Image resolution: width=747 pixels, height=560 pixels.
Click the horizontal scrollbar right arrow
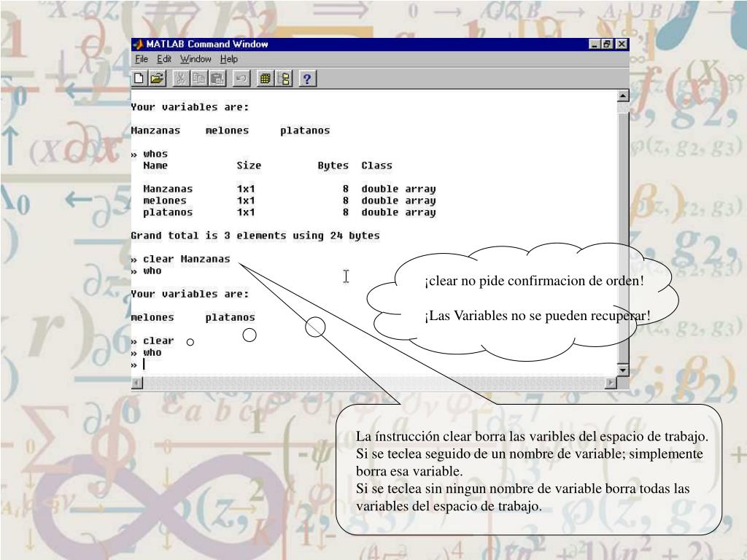tap(611, 382)
